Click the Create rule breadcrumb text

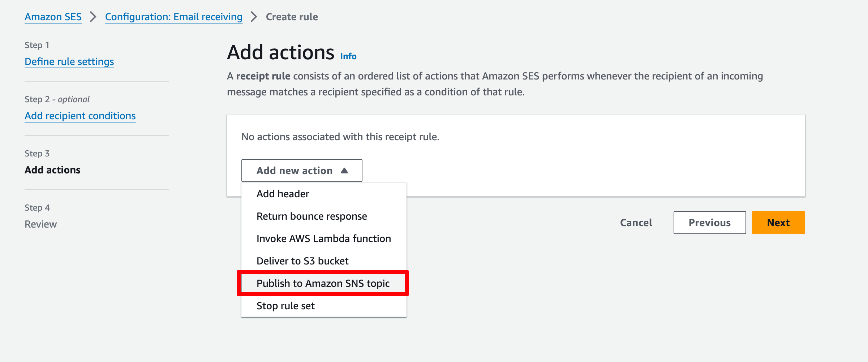[292, 17]
